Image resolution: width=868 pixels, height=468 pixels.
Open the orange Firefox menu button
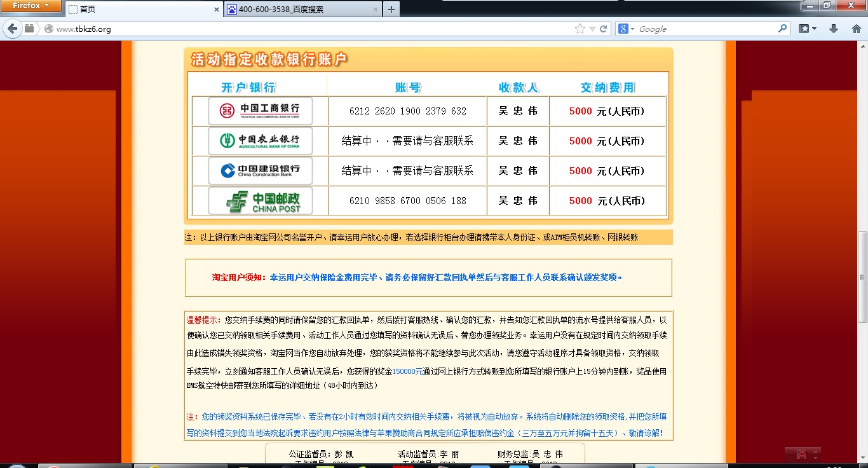(x=31, y=6)
